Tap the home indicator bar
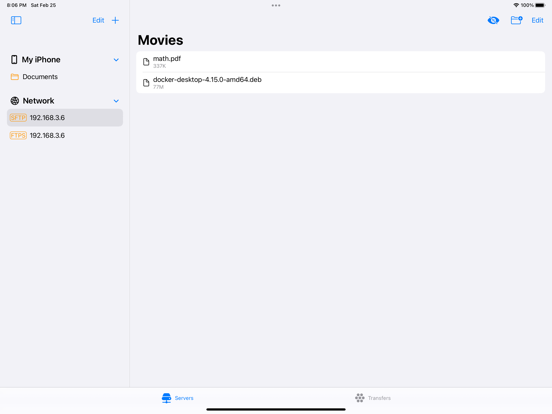This screenshot has width=552, height=414. pyautogui.click(x=276, y=409)
